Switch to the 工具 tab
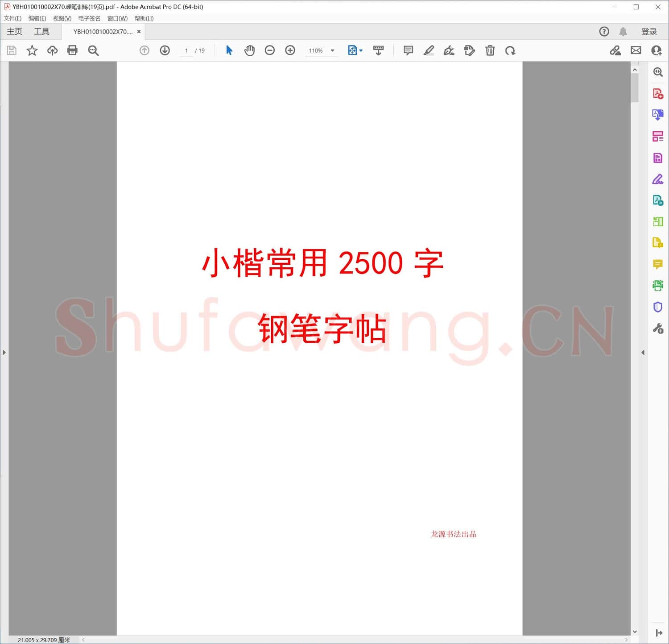The image size is (669, 644). (41, 32)
